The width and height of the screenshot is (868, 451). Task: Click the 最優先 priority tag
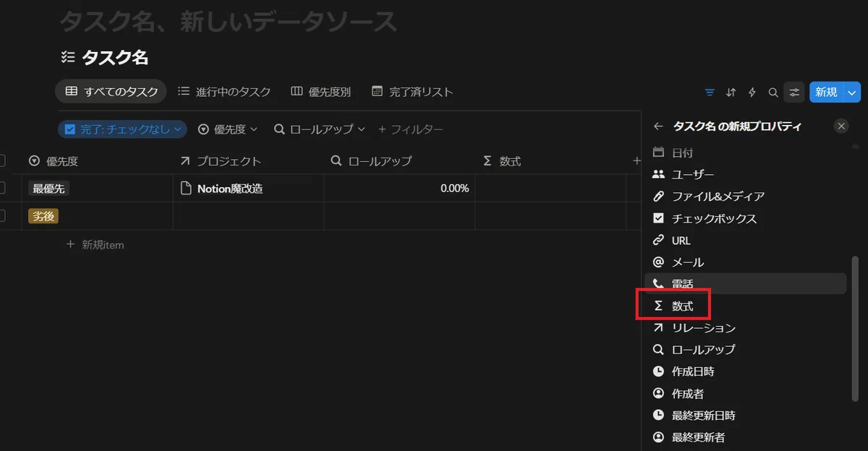tap(49, 188)
